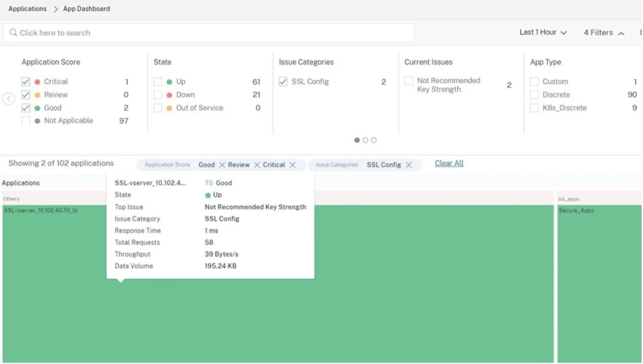This screenshot has height=364, width=643.
Task: Check the K8s_Discrete app type checkbox
Action: pos(534,108)
